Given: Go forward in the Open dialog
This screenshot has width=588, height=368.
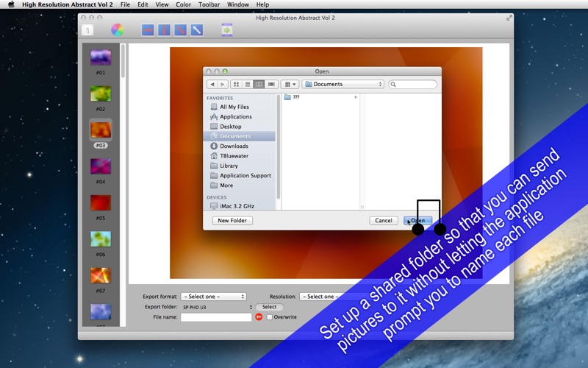Looking at the screenshot, I should tap(223, 84).
